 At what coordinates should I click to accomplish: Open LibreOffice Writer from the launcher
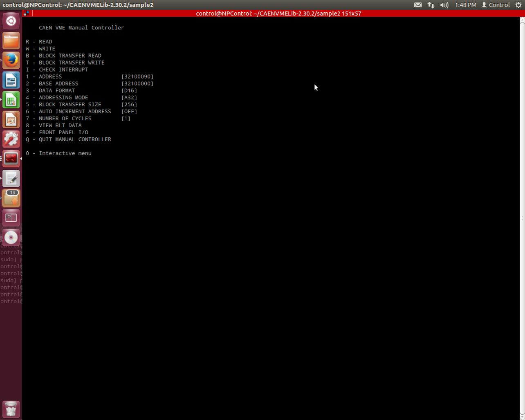pos(11,80)
